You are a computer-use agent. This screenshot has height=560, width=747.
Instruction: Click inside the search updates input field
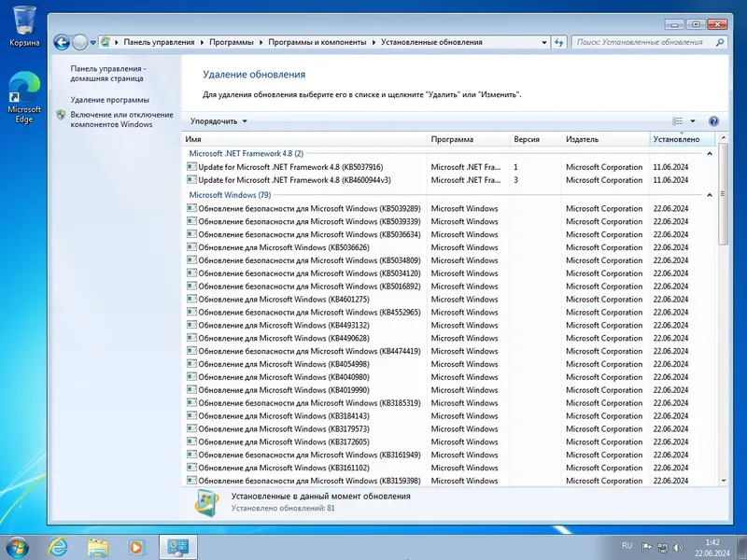coord(643,42)
